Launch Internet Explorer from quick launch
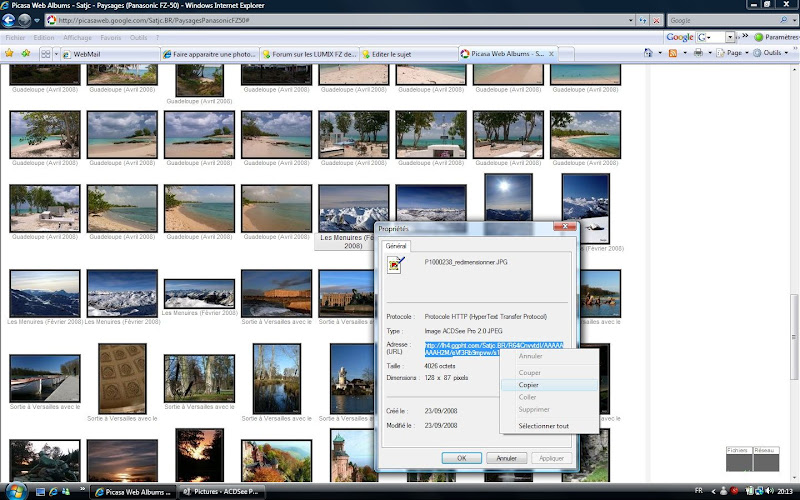 (53, 492)
